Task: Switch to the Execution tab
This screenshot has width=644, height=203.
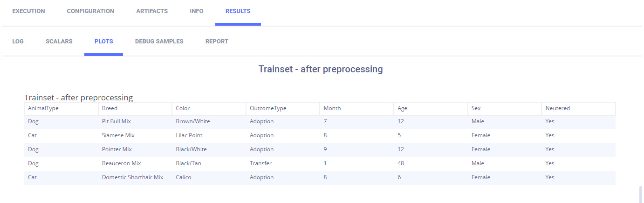Action: coord(28,11)
